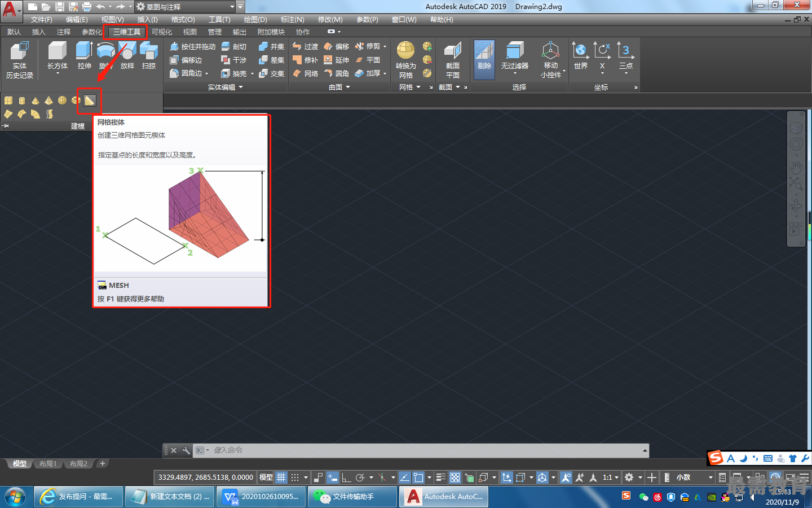Toggle lineweight display in status bar
The width and height of the screenshot is (812, 508).
coord(441,478)
